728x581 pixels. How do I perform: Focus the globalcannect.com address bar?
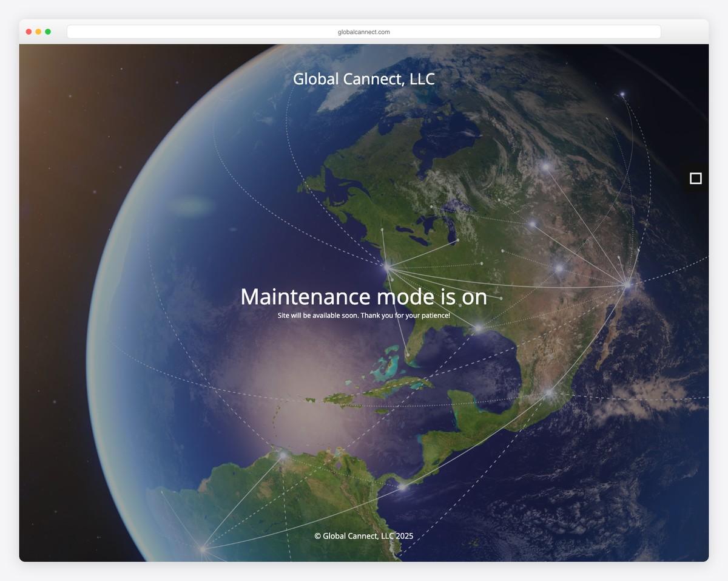tap(363, 32)
